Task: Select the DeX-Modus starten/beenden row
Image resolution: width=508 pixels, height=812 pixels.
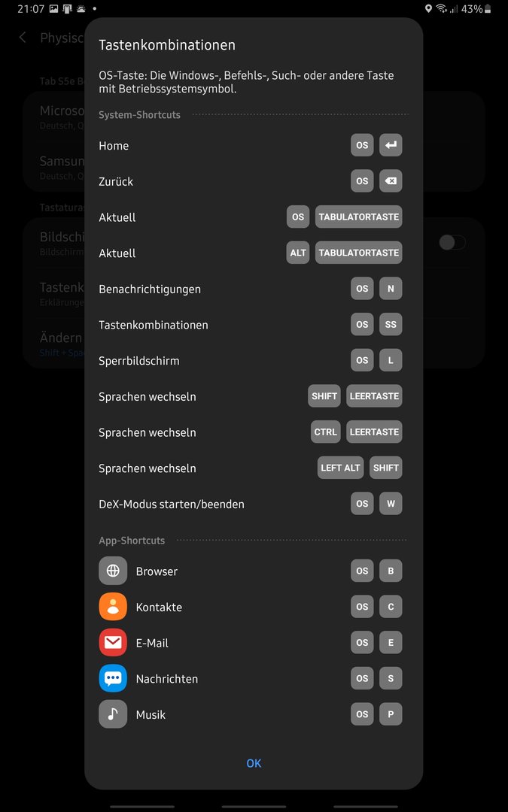Action: click(x=251, y=504)
